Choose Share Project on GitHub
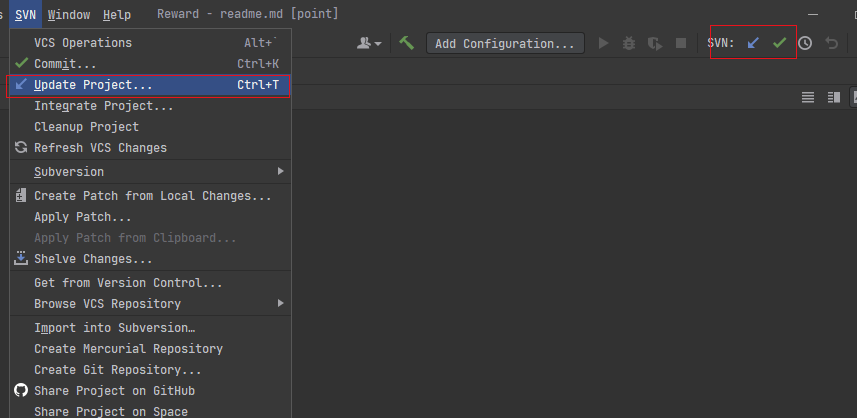 pyautogui.click(x=150, y=391)
